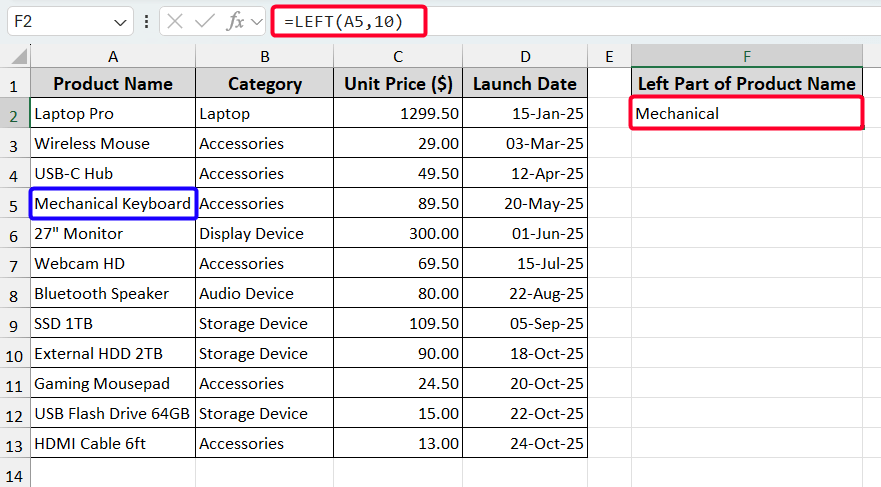This screenshot has width=881, height=487.
Task: Select row 1 header
Action: point(15,85)
